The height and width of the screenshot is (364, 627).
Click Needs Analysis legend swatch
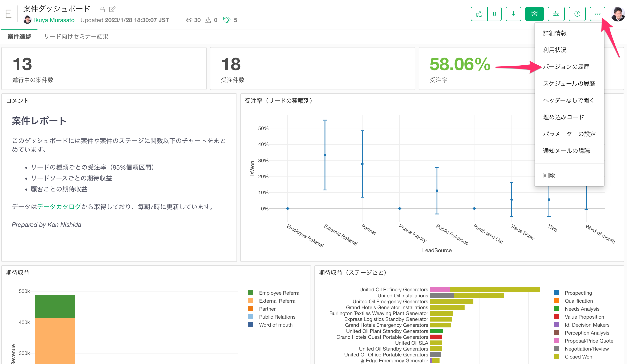coord(557,309)
